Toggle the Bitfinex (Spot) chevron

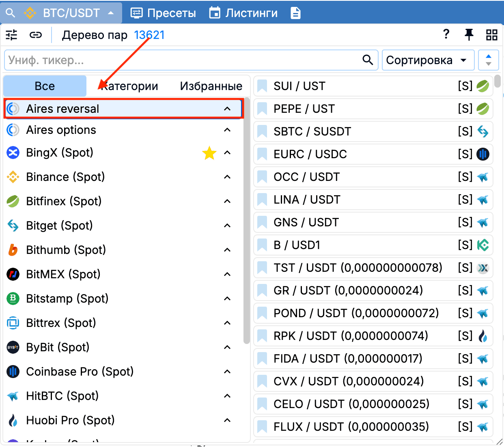point(227,201)
